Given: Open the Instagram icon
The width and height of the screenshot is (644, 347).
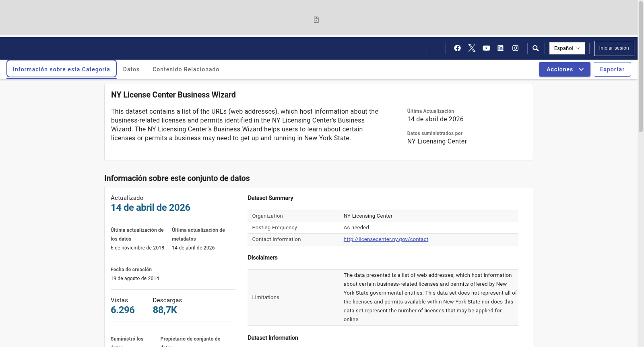Looking at the screenshot, I should (x=515, y=48).
